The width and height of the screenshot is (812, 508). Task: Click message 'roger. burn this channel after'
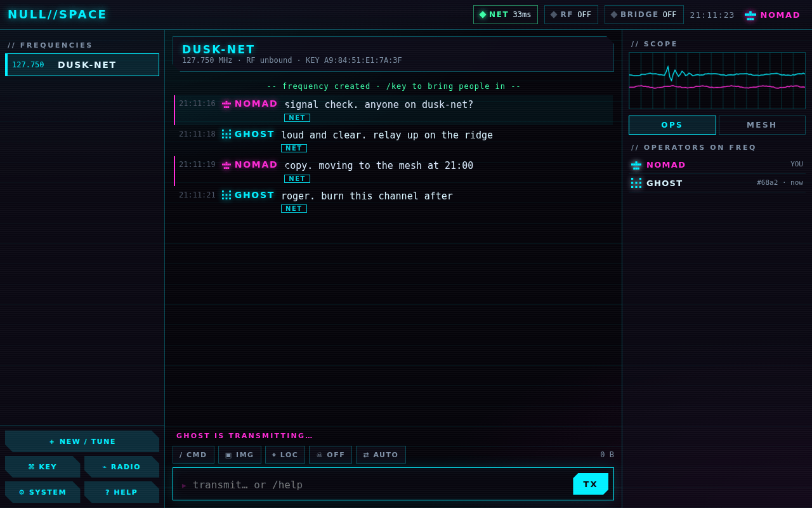click(367, 196)
